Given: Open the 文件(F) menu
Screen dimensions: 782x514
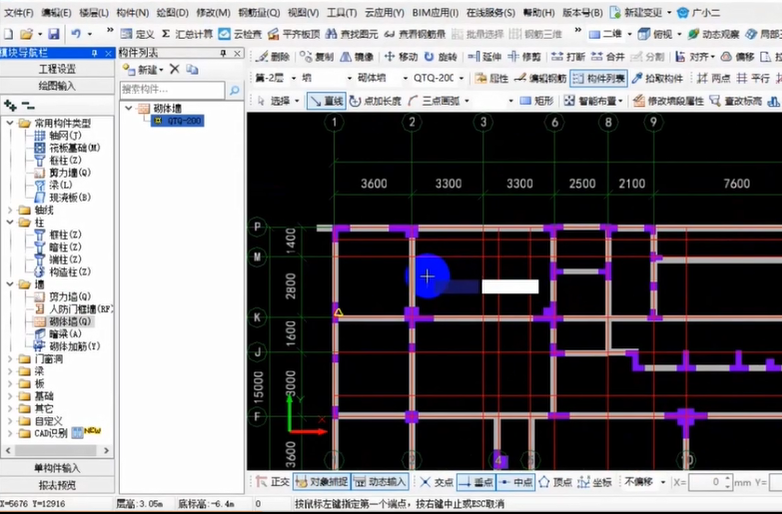Looking at the screenshot, I should [x=18, y=12].
